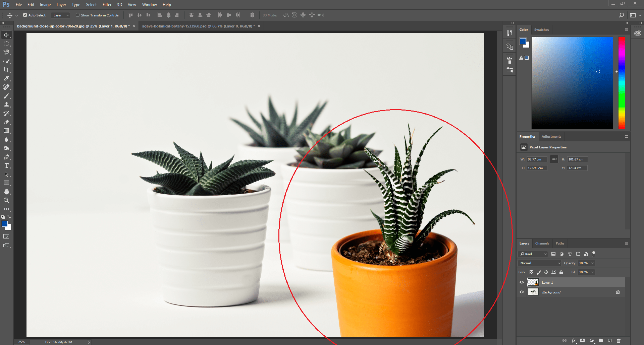The width and height of the screenshot is (644, 345).
Task: Hide Layer 1 visibility eye
Action: [x=522, y=282]
